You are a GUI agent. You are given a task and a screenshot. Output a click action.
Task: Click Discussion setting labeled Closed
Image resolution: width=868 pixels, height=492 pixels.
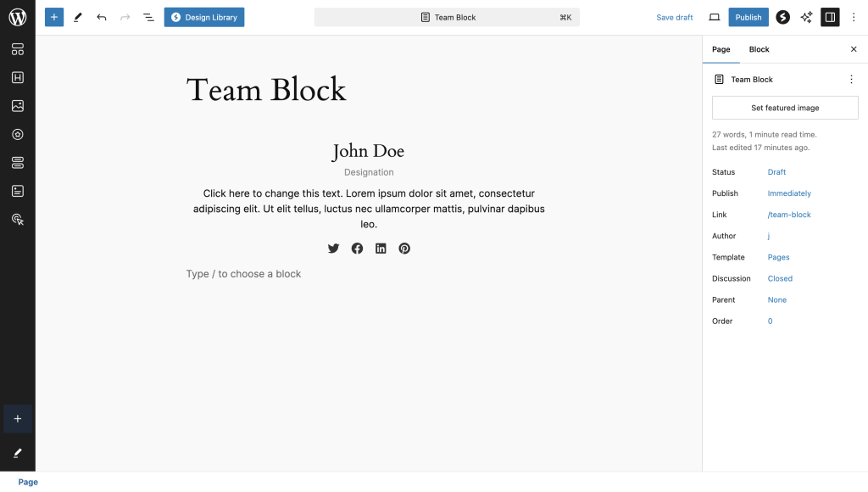pos(780,278)
